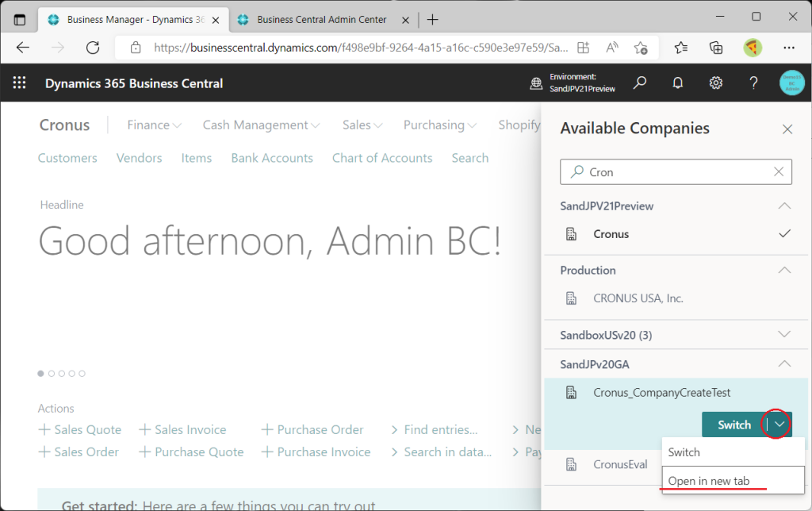
Task: Click the Read aloud icon
Action: coord(612,48)
